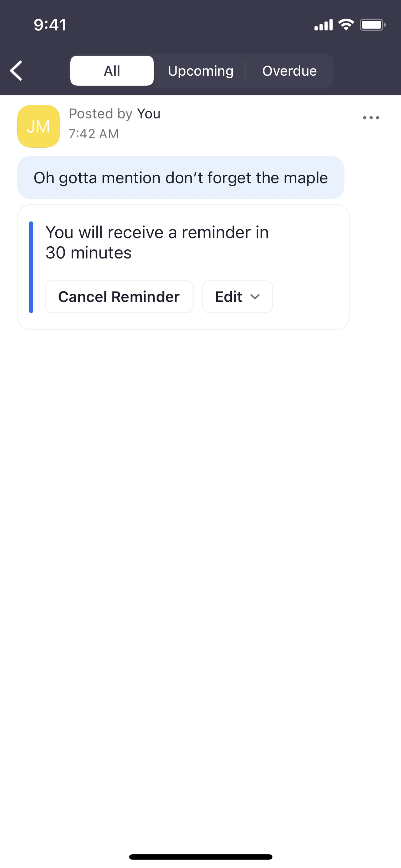Tap the 'Posted by You' label

point(115,114)
